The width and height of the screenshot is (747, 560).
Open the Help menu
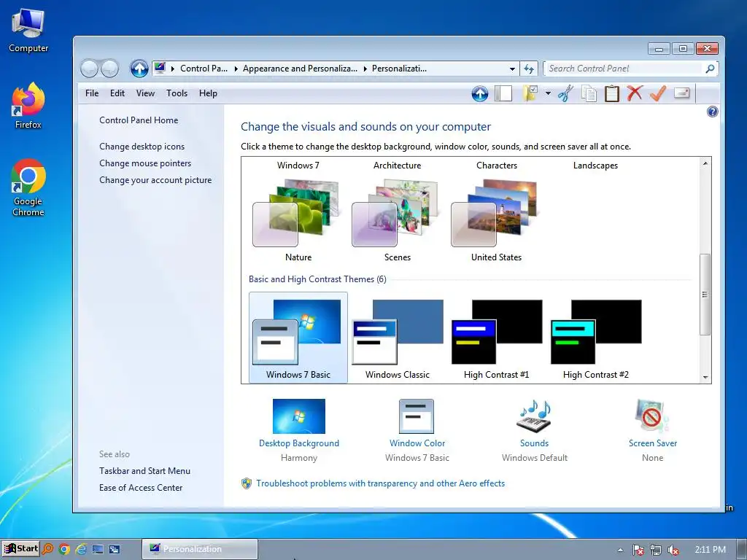tap(208, 93)
